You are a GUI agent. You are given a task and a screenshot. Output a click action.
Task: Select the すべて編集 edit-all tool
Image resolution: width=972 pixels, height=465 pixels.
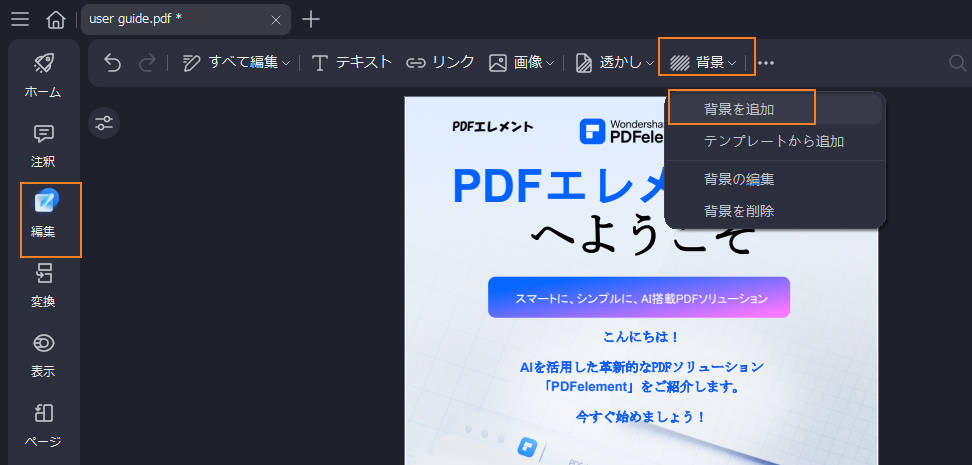tap(231, 63)
